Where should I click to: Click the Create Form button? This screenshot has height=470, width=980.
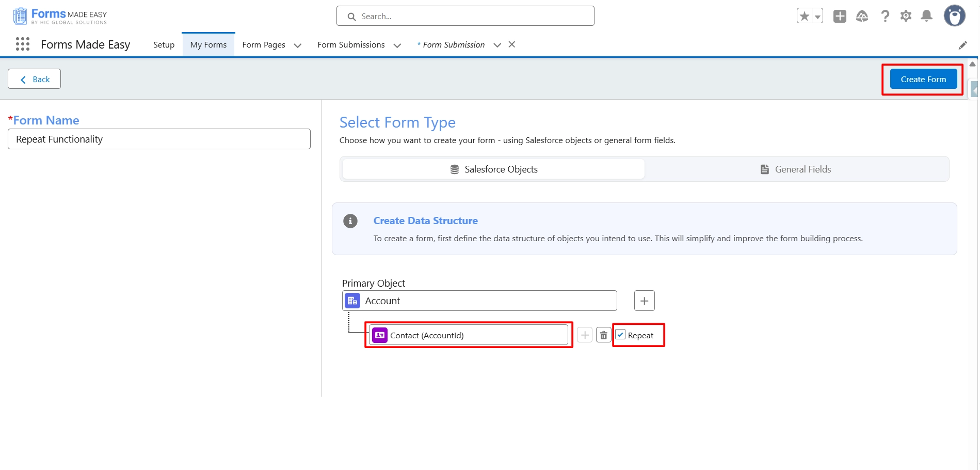923,79
